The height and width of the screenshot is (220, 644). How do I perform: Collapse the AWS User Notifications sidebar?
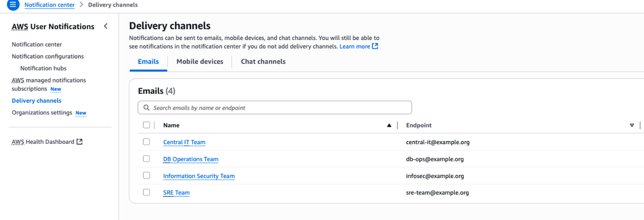[106, 26]
